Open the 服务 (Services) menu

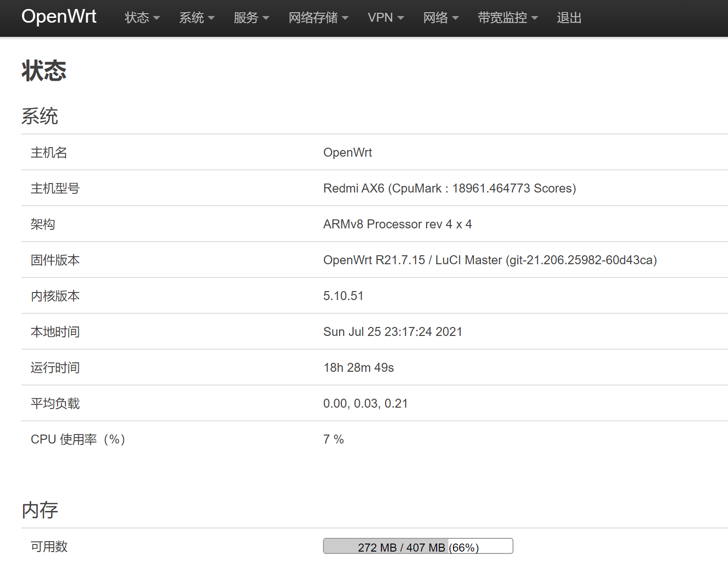pos(246,17)
